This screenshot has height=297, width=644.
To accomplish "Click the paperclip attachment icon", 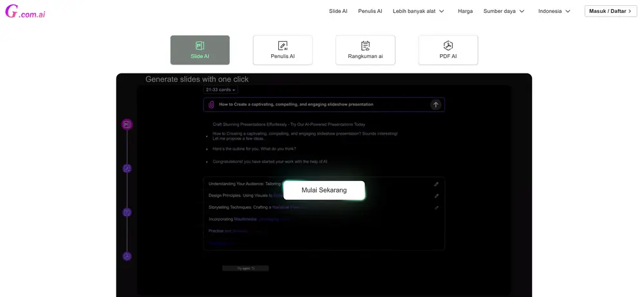I will [211, 105].
